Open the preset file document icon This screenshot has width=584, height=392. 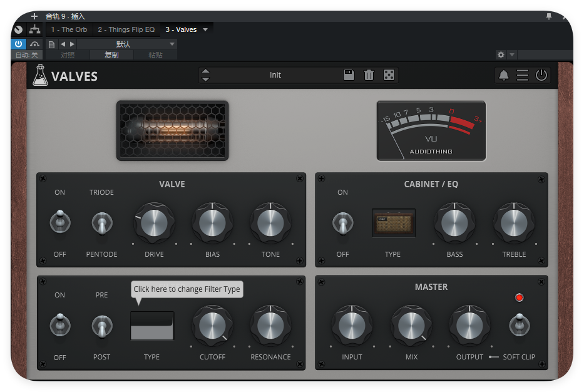pyautogui.click(x=52, y=44)
